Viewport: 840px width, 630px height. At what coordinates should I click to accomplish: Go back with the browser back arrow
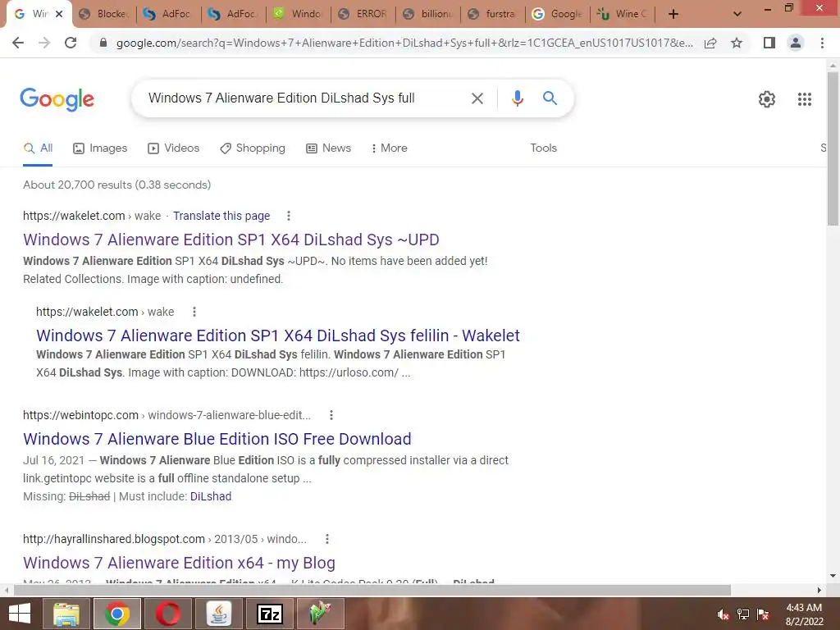(18, 43)
